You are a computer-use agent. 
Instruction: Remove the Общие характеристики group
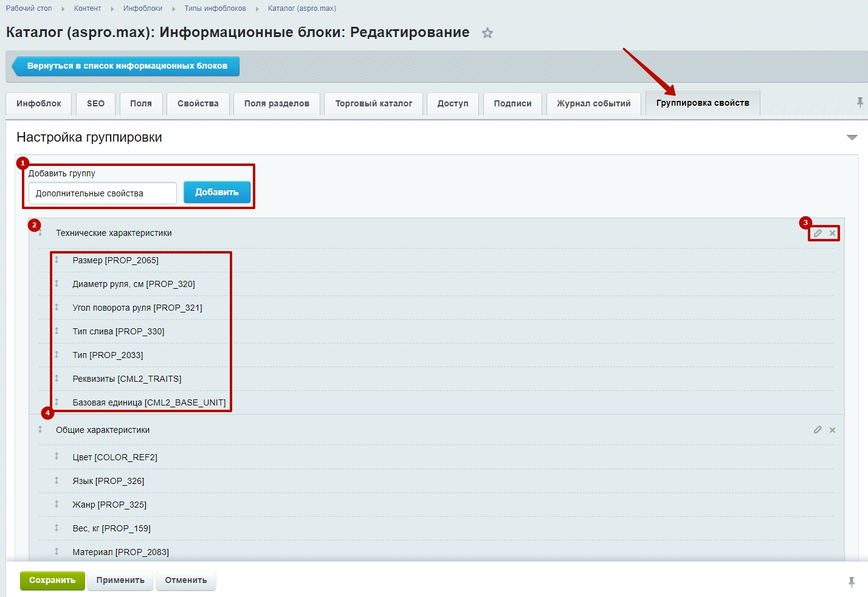pos(832,430)
